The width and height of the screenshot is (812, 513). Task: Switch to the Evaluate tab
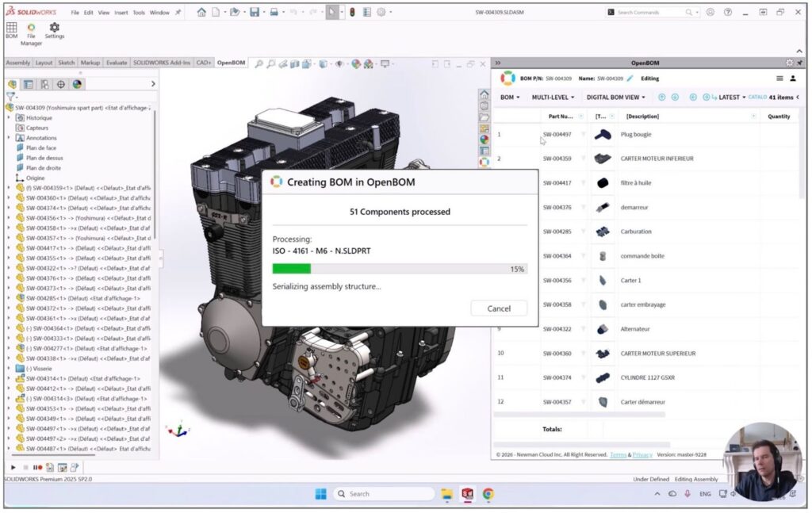pyautogui.click(x=117, y=63)
